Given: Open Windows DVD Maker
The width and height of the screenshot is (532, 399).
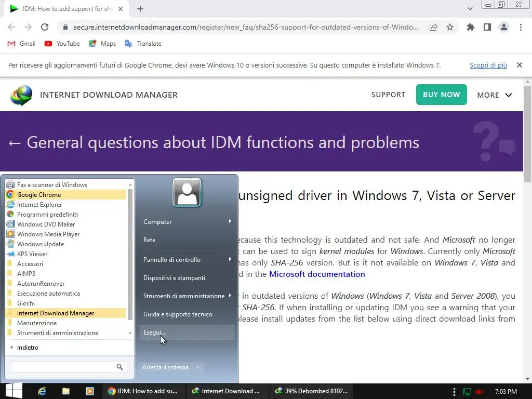Looking at the screenshot, I should click(x=66, y=224).
